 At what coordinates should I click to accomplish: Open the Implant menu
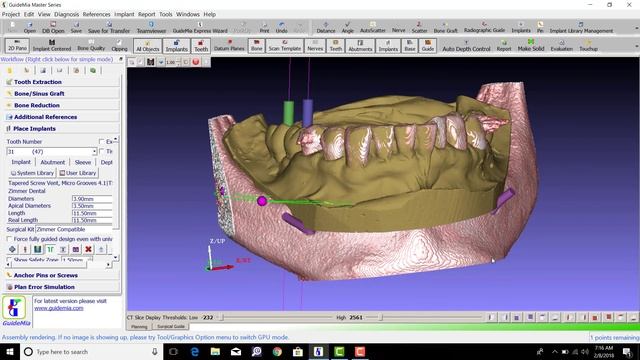click(x=124, y=14)
